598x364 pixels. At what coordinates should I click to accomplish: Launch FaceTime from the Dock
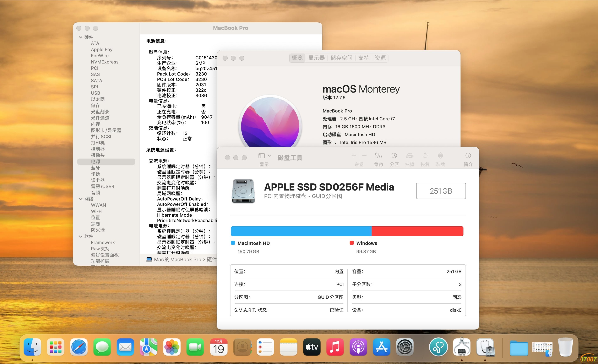(x=195, y=347)
